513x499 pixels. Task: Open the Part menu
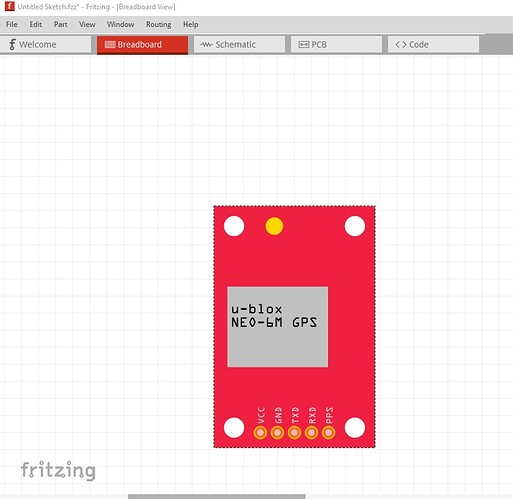[61, 24]
